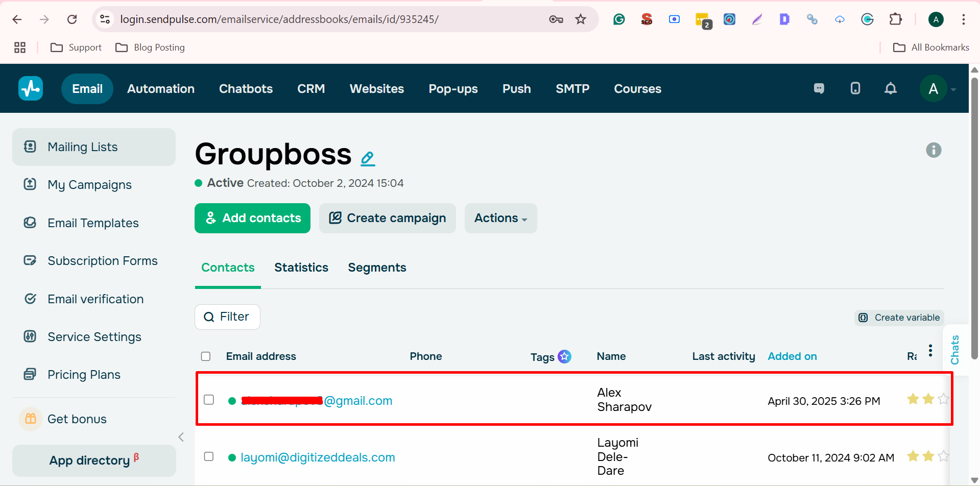This screenshot has height=486, width=980.
Task: Click Get bonus gift item
Action: pyautogui.click(x=63, y=419)
